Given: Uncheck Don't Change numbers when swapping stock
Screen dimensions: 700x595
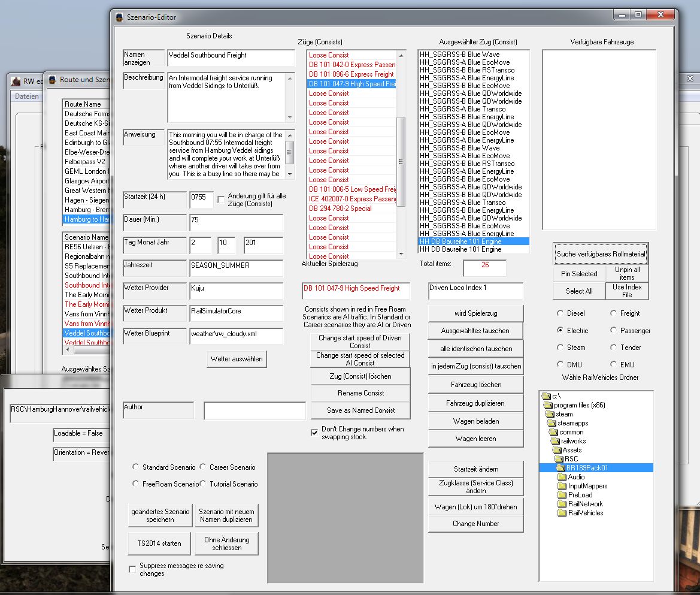Looking at the screenshot, I should tap(314, 433).
